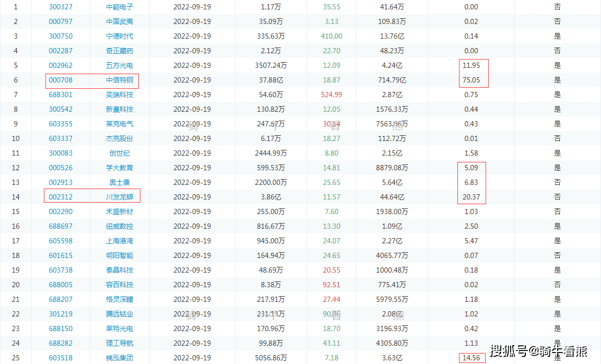Screen dimensions: 601x364
Task: Open 格灵深瞳 stock link
Action: point(120,299)
